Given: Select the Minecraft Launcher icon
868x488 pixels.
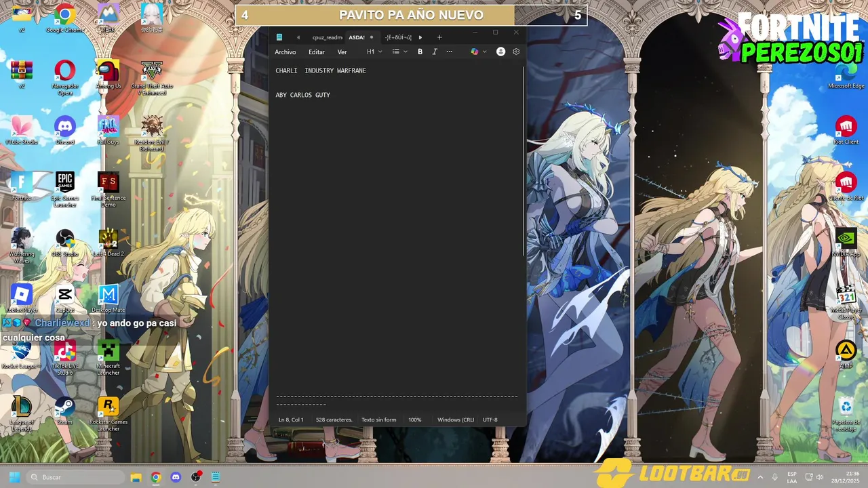Looking at the screenshot, I should tap(108, 359).
